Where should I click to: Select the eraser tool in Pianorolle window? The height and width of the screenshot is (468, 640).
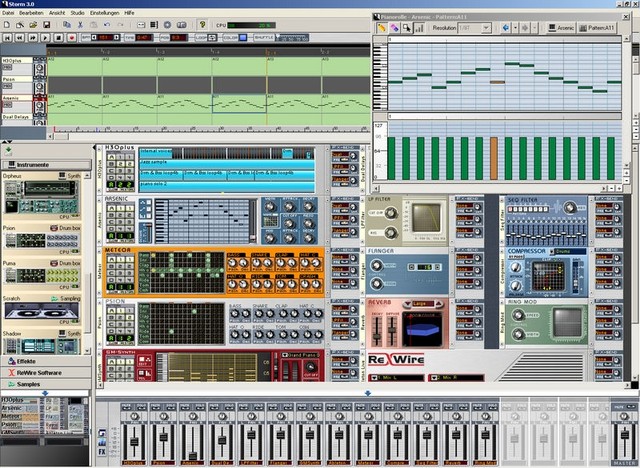(394, 28)
